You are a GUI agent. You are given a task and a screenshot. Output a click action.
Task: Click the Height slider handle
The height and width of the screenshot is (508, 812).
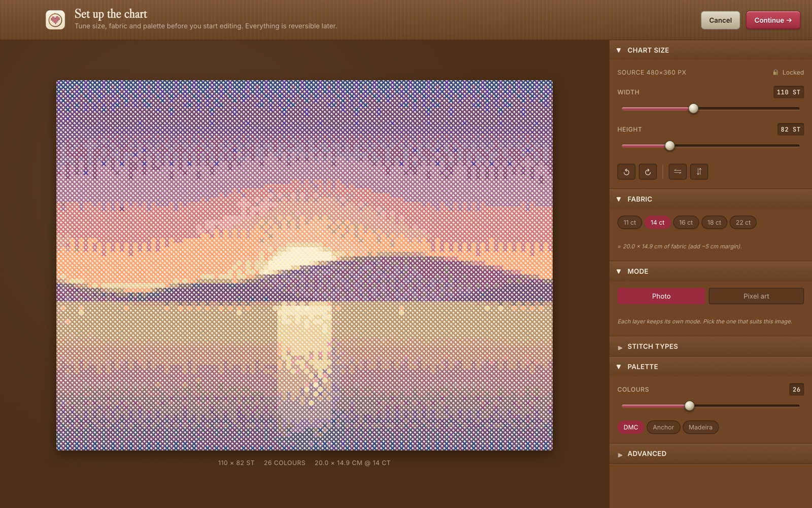(670, 146)
